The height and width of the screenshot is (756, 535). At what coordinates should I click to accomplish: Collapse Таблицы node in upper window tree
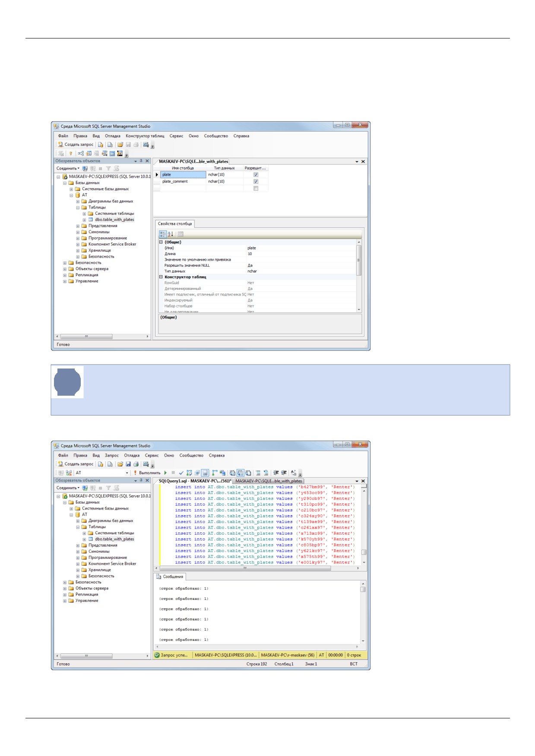78,208
